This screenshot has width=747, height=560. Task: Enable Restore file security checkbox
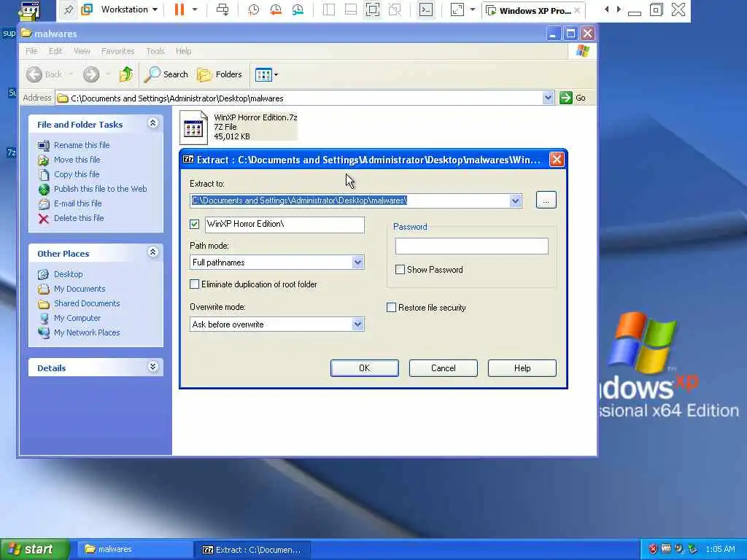pyautogui.click(x=391, y=308)
